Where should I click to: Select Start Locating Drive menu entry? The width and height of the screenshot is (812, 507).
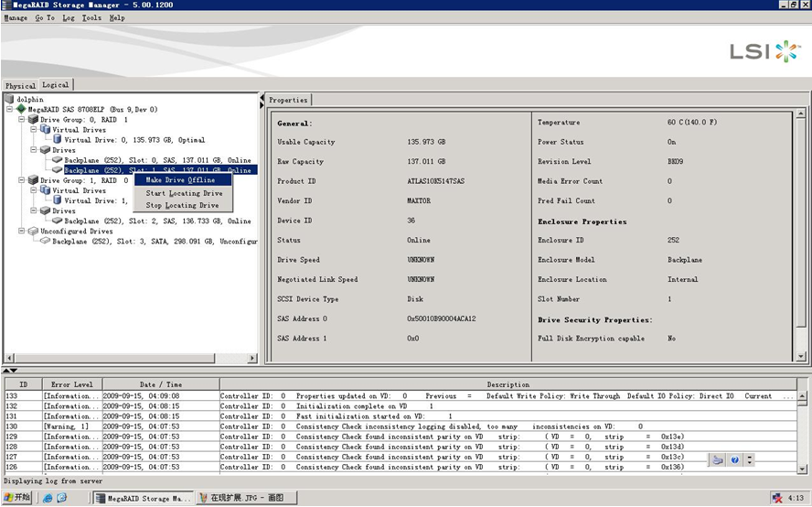coord(184,193)
